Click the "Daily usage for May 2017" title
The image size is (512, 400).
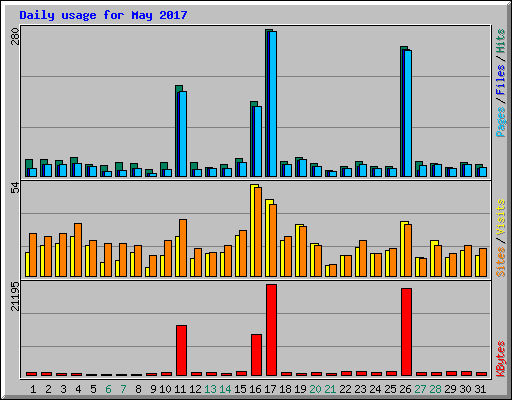pyautogui.click(x=103, y=16)
